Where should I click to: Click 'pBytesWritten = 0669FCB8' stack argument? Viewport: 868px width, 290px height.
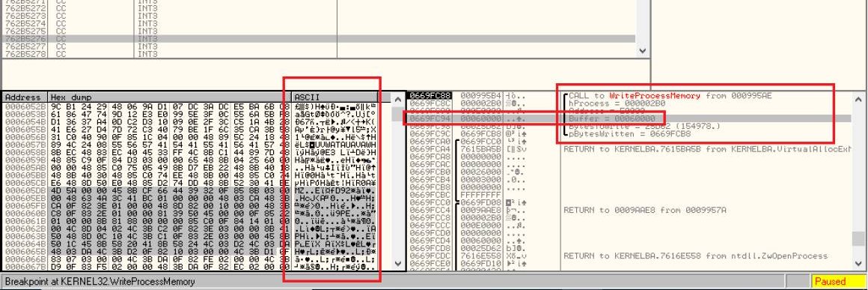[x=629, y=133]
